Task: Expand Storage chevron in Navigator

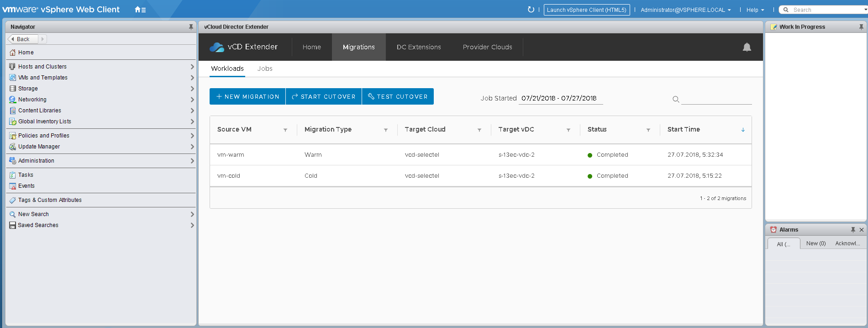Action: 192,89
